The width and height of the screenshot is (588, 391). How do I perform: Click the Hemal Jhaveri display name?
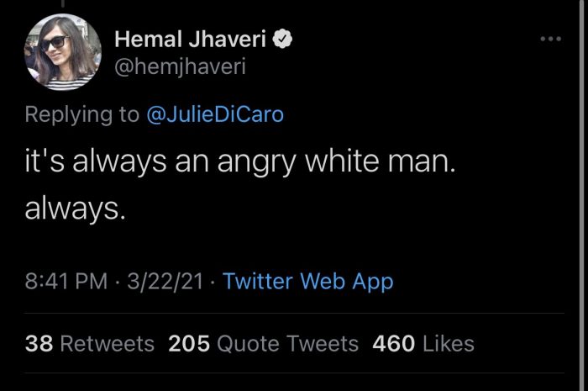(191, 39)
